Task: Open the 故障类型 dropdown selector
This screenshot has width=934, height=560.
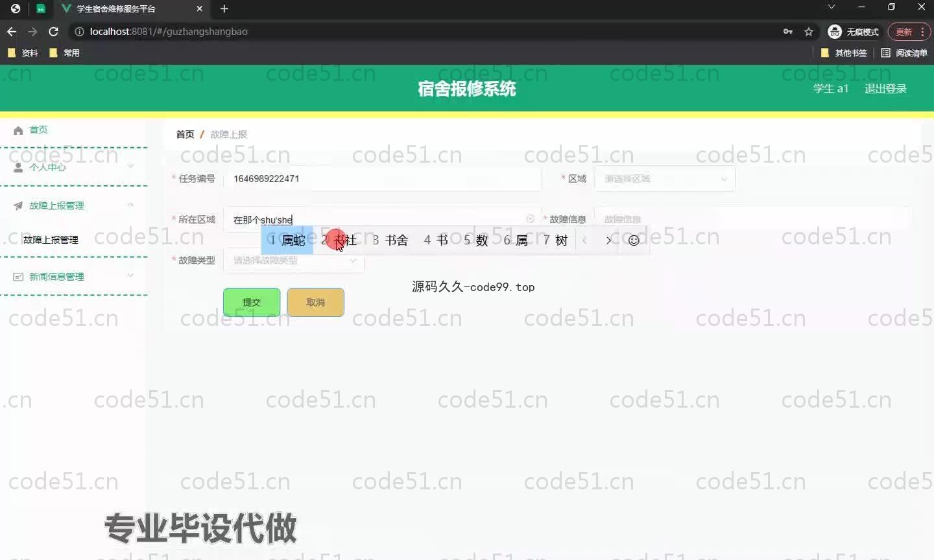Action: pyautogui.click(x=293, y=261)
